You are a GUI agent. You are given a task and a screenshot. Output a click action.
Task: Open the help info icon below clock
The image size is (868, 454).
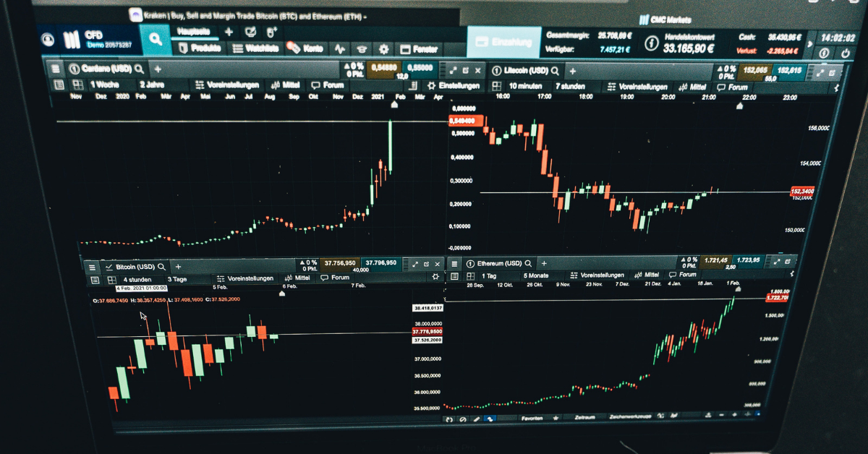point(825,53)
